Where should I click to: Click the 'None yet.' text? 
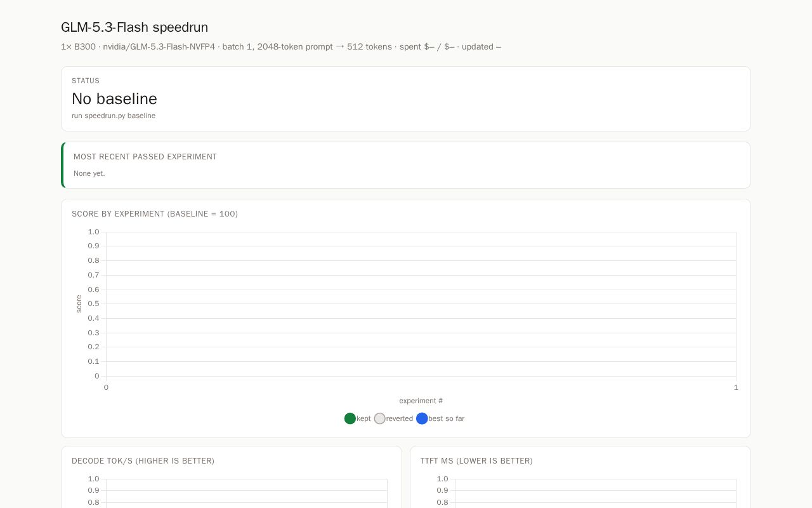tap(89, 173)
